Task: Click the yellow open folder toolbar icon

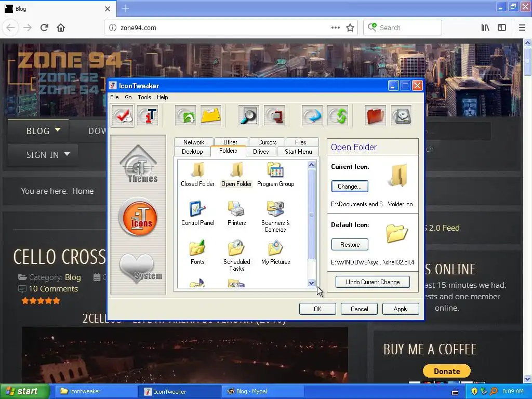Action: pyautogui.click(x=211, y=116)
